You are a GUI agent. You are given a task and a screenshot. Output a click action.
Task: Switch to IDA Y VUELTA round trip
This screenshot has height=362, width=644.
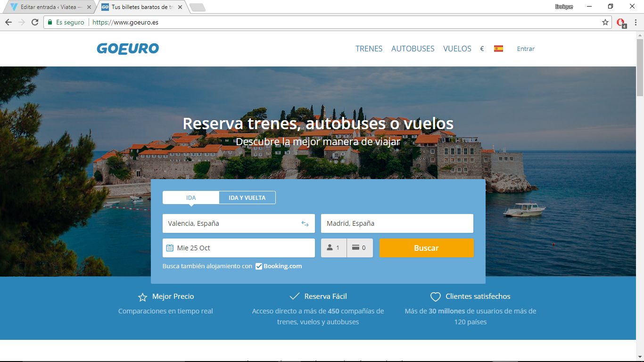[x=247, y=197]
